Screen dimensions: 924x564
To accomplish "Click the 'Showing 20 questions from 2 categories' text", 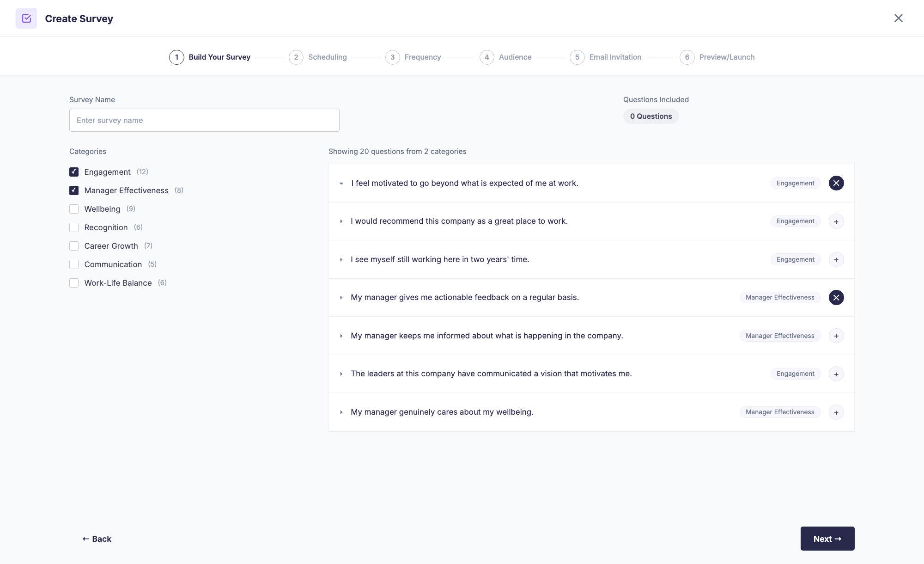I will (x=397, y=152).
